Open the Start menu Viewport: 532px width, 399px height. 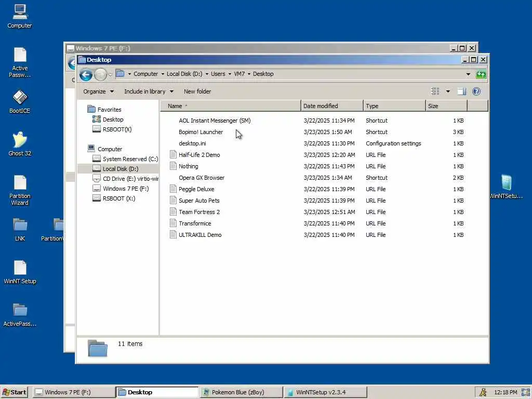click(x=14, y=392)
